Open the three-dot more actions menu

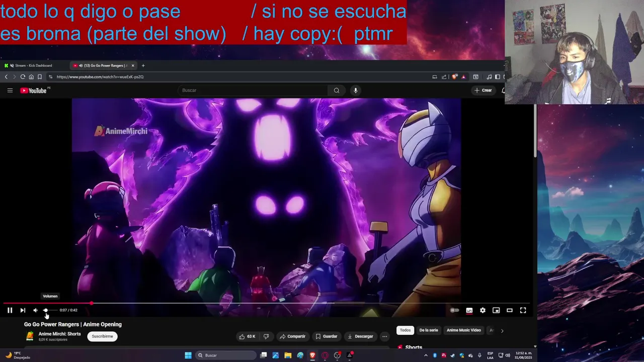coord(385,336)
